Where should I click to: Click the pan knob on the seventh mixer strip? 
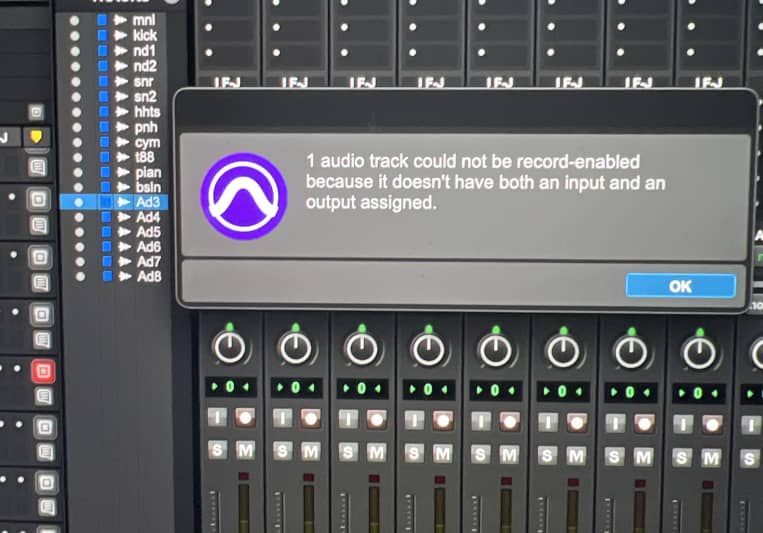pyautogui.click(x=631, y=353)
